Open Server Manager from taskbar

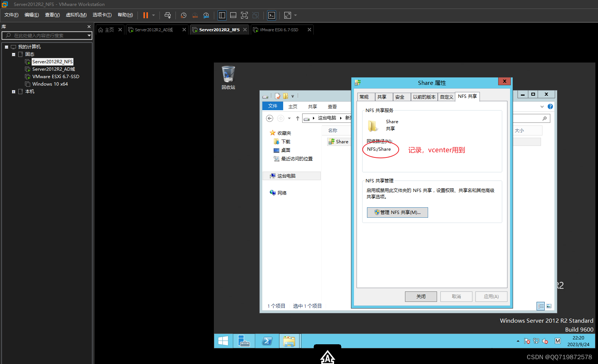click(244, 341)
